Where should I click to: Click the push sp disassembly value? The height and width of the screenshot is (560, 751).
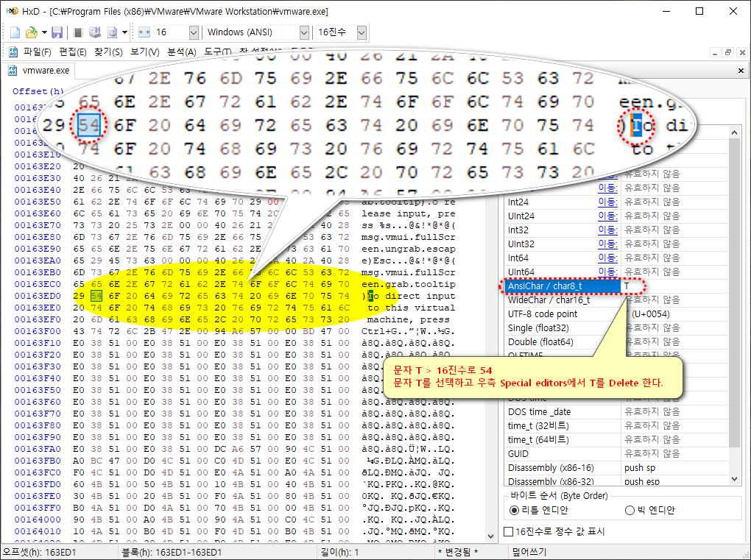pyautogui.click(x=640, y=467)
